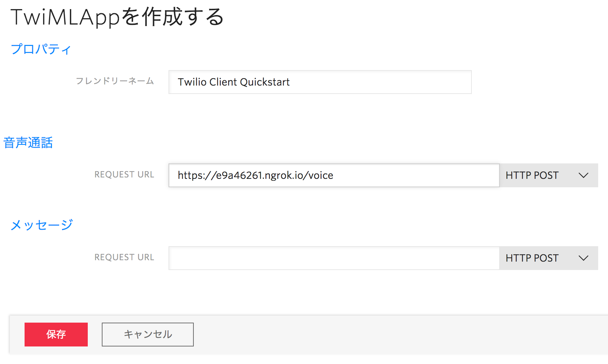The width and height of the screenshot is (608, 364).
Task: Select the text 'Twilio Client Quickstart'
Action: click(x=233, y=82)
